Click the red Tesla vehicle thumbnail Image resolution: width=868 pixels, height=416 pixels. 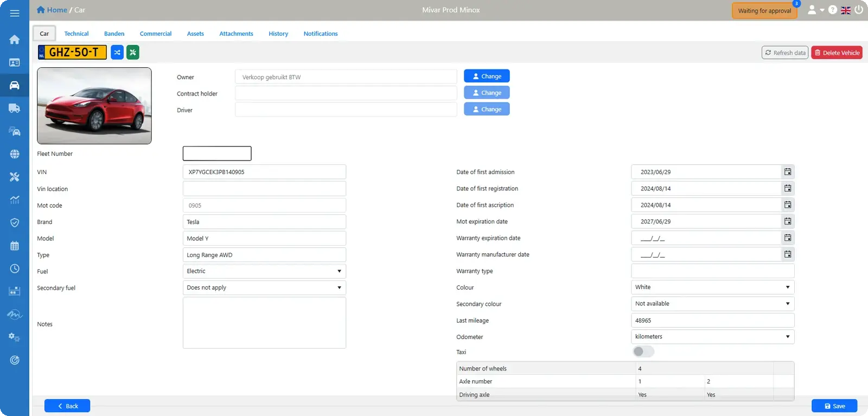pos(94,106)
